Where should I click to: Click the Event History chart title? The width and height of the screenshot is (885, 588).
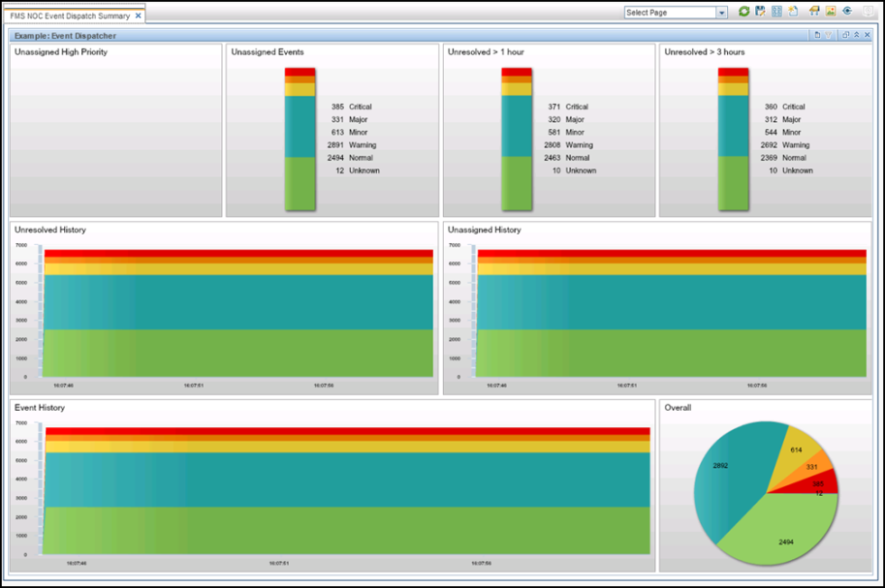(x=40, y=408)
